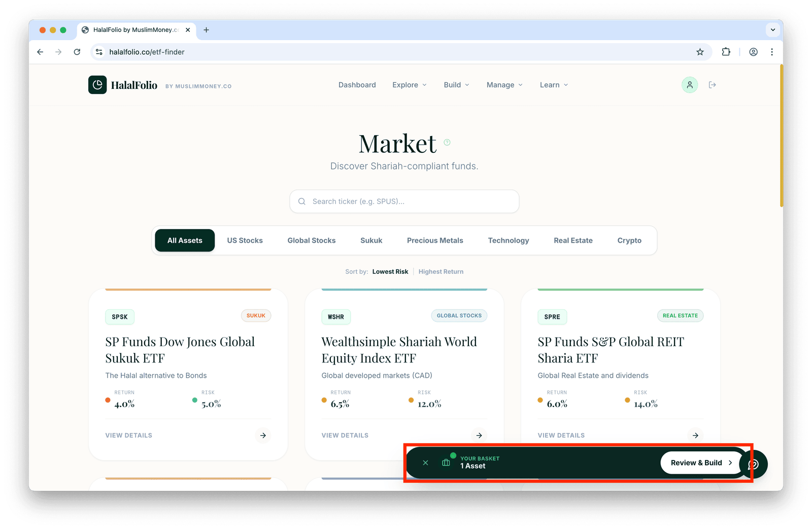812x529 pixels.
Task: Go forward with browser forward arrow
Action: tap(58, 52)
